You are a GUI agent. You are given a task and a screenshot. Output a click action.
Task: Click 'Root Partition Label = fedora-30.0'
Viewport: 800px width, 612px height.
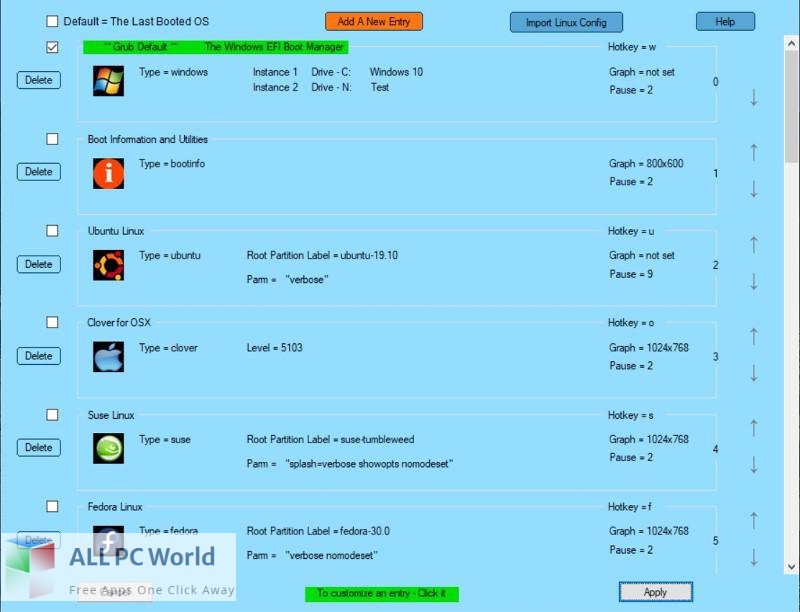[x=318, y=531]
